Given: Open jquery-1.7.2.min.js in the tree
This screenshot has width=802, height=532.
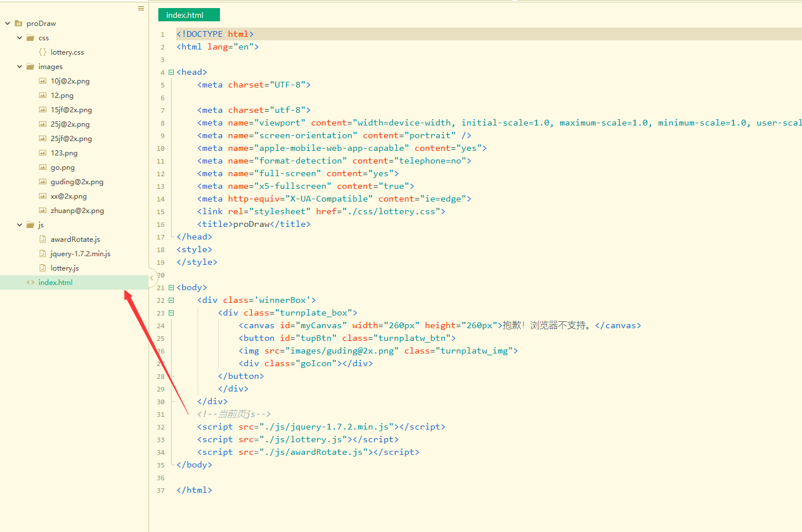Looking at the screenshot, I should coord(81,254).
